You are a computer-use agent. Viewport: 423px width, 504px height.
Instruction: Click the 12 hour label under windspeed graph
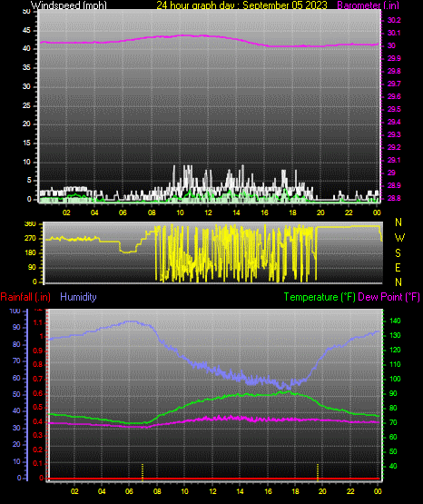[208, 212]
